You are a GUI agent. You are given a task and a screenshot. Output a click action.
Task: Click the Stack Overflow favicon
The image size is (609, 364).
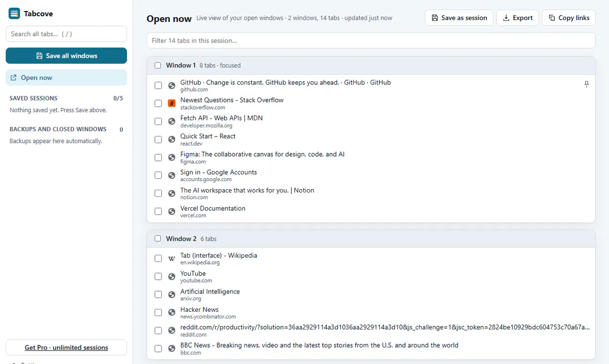(x=172, y=103)
